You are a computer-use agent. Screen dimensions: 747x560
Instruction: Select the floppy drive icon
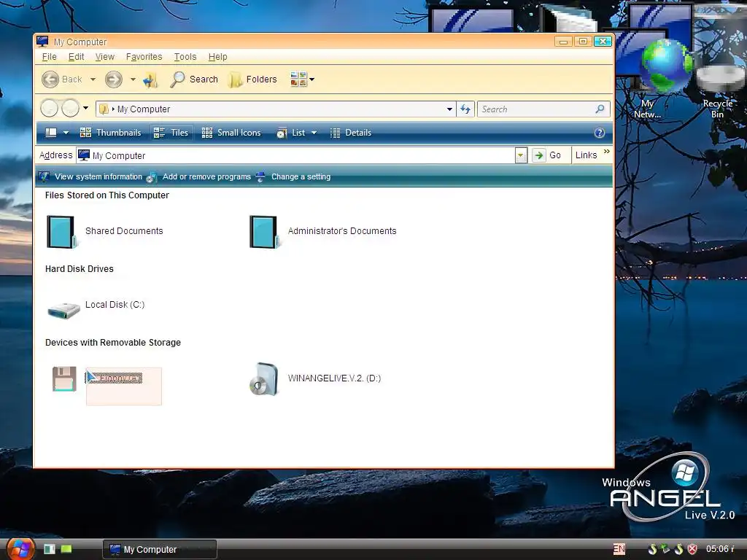[64, 379]
